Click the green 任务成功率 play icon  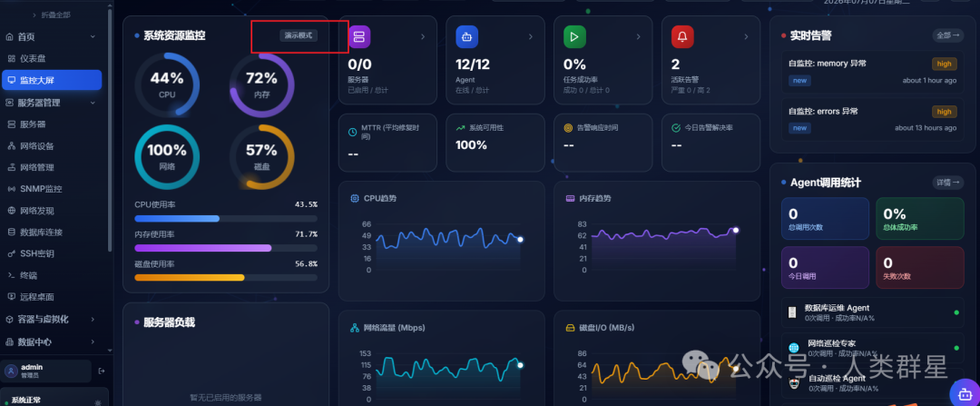(574, 37)
